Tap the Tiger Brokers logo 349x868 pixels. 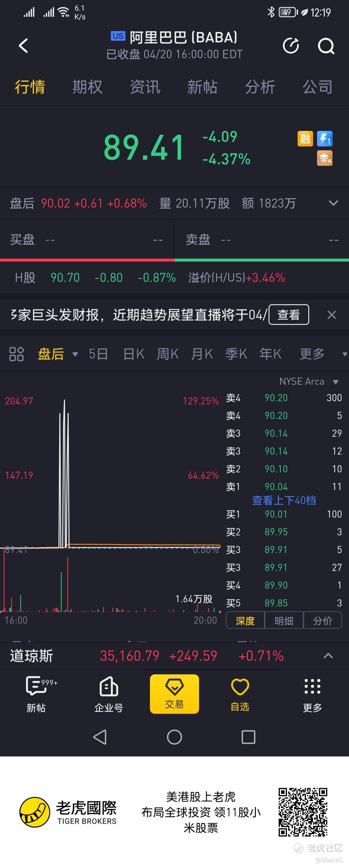(68, 812)
